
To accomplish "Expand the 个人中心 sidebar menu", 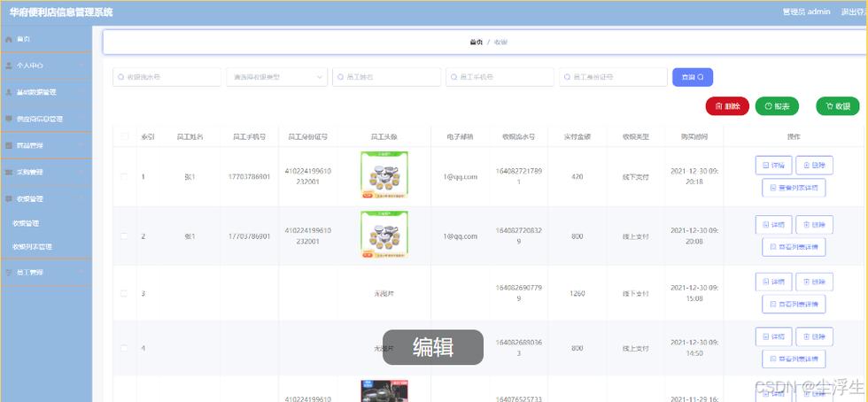I will click(45, 66).
